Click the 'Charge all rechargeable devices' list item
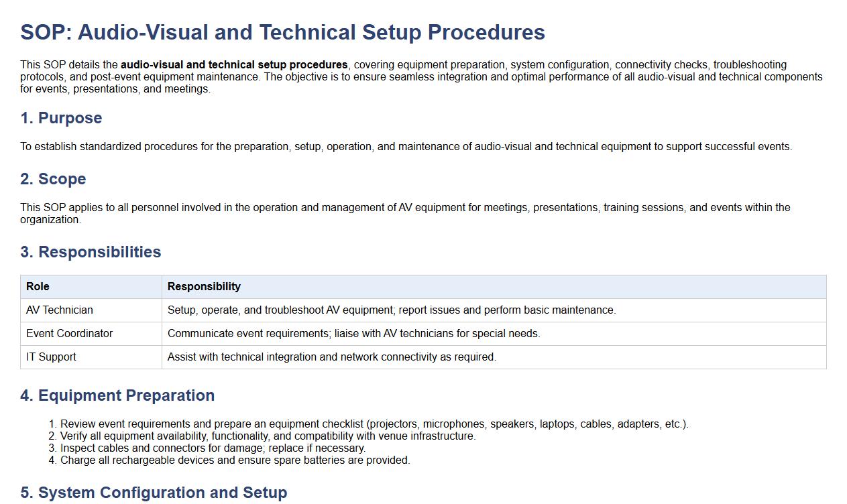 click(235, 460)
